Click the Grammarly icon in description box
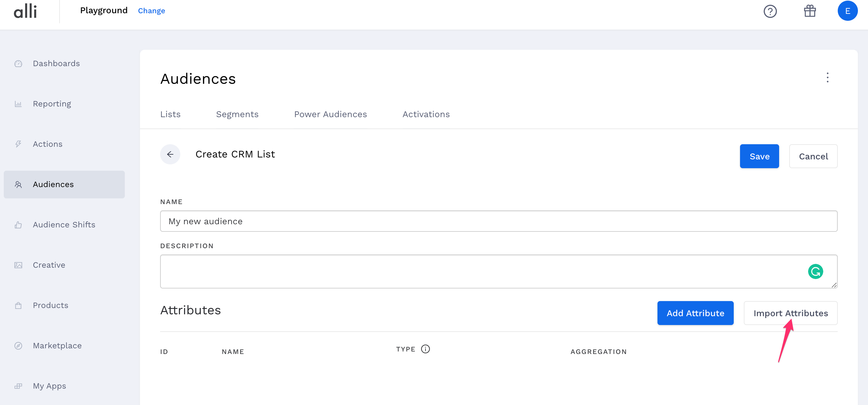Image resolution: width=868 pixels, height=405 pixels. tap(815, 271)
